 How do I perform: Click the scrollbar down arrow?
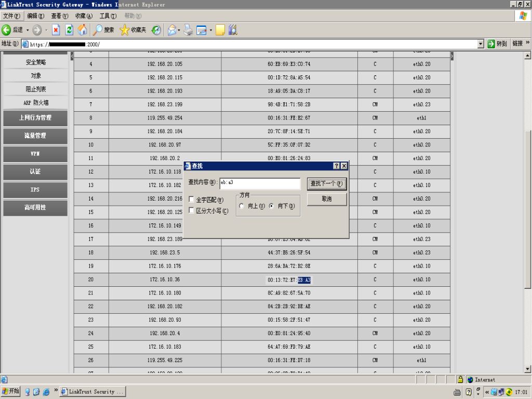[x=528, y=369]
